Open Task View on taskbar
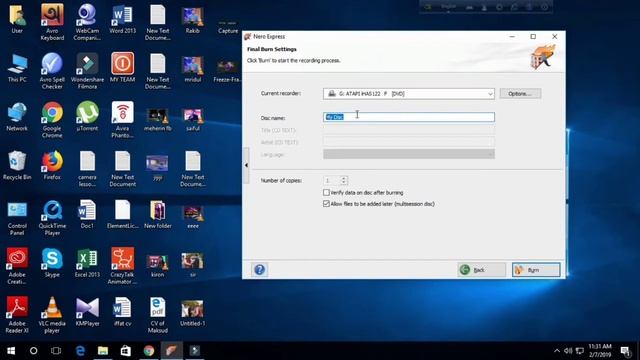Image resolution: width=640 pixels, height=360 pixels. (x=56, y=351)
